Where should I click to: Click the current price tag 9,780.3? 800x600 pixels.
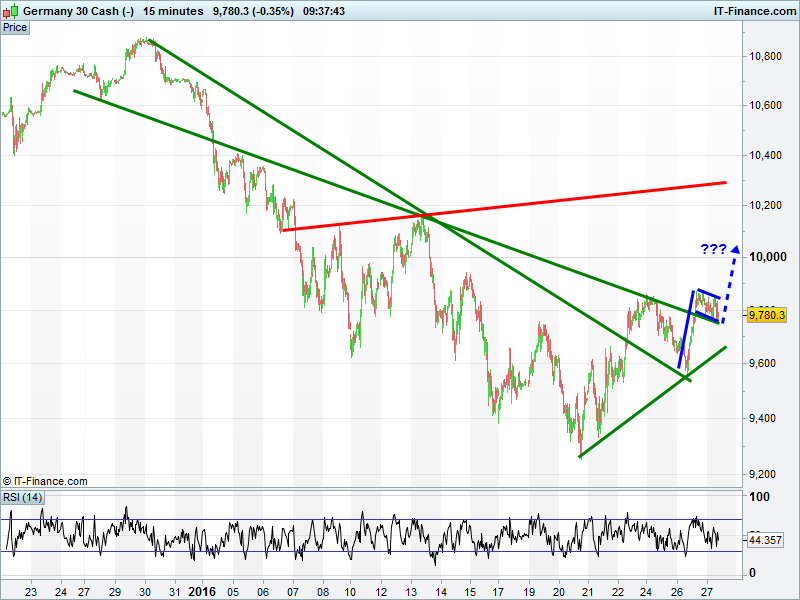click(767, 315)
